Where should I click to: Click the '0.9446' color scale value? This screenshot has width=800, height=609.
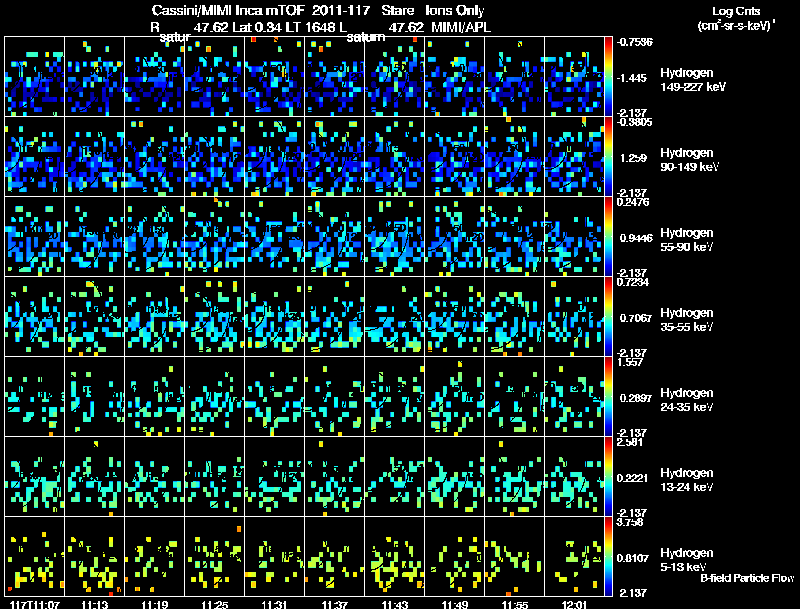[636, 238]
